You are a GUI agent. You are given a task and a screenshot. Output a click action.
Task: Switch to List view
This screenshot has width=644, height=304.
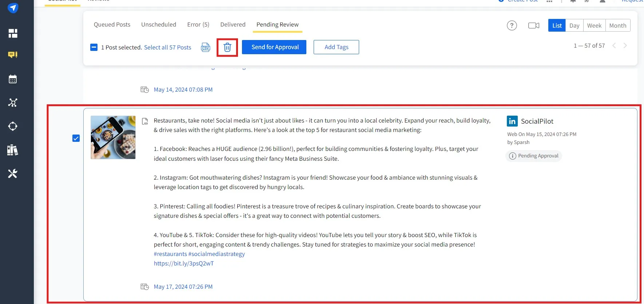(557, 25)
